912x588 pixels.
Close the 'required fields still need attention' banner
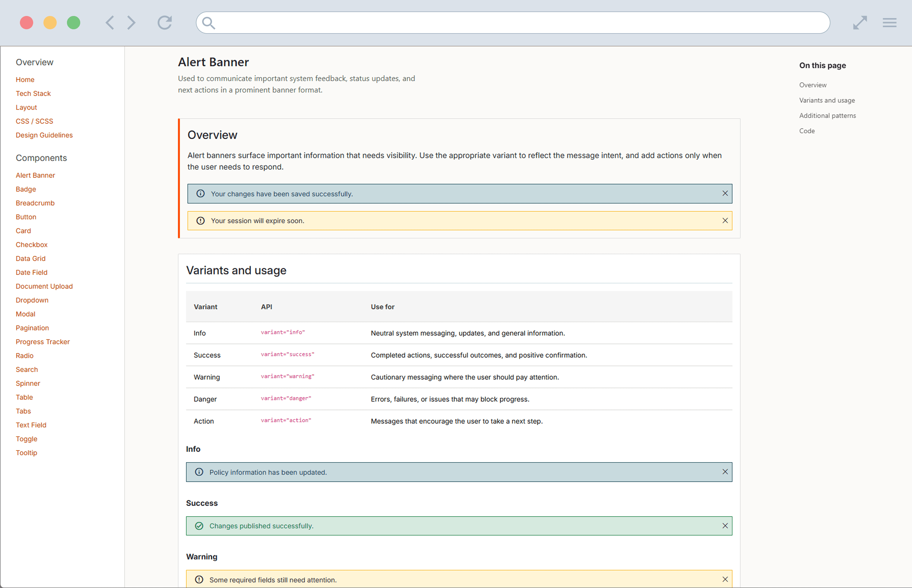(725, 580)
